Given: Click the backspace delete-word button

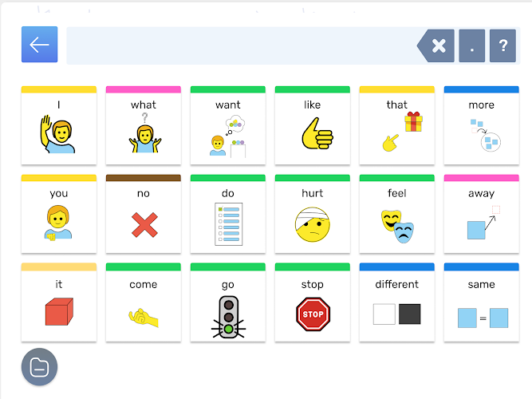Looking at the screenshot, I should pyautogui.click(x=436, y=45).
